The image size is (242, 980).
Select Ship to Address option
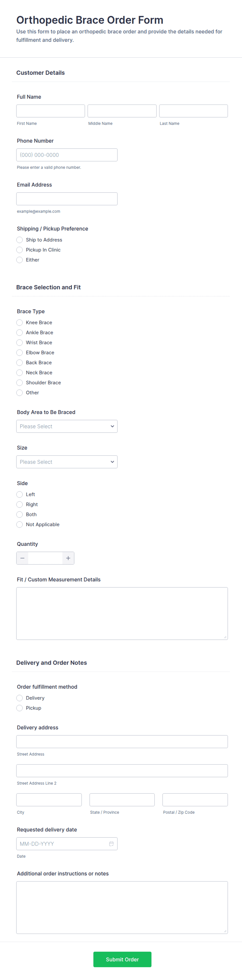tap(20, 240)
